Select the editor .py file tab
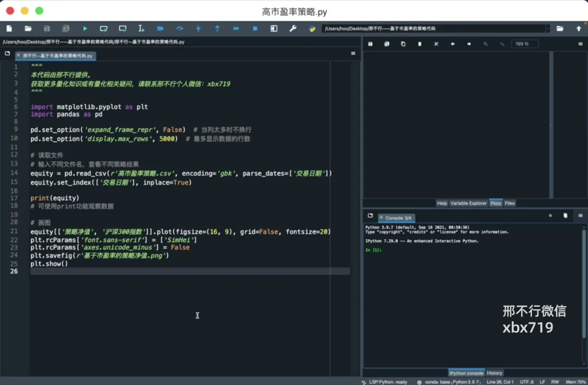 coord(57,56)
